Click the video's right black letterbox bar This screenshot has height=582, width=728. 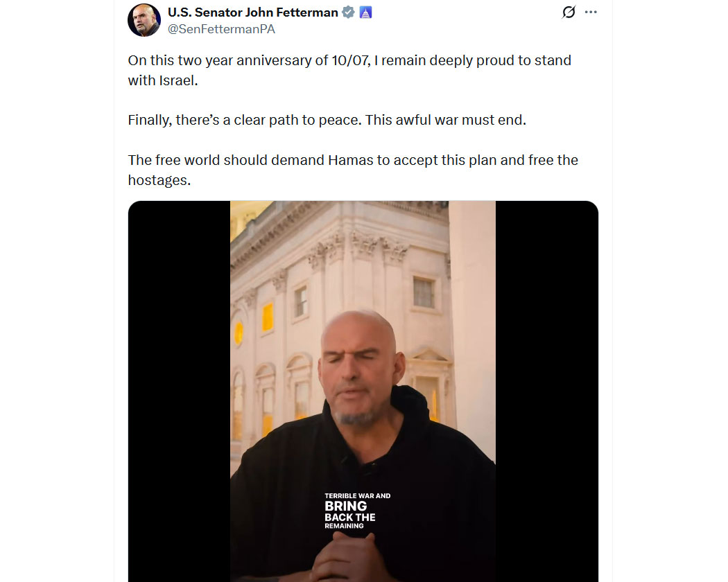pos(546,388)
